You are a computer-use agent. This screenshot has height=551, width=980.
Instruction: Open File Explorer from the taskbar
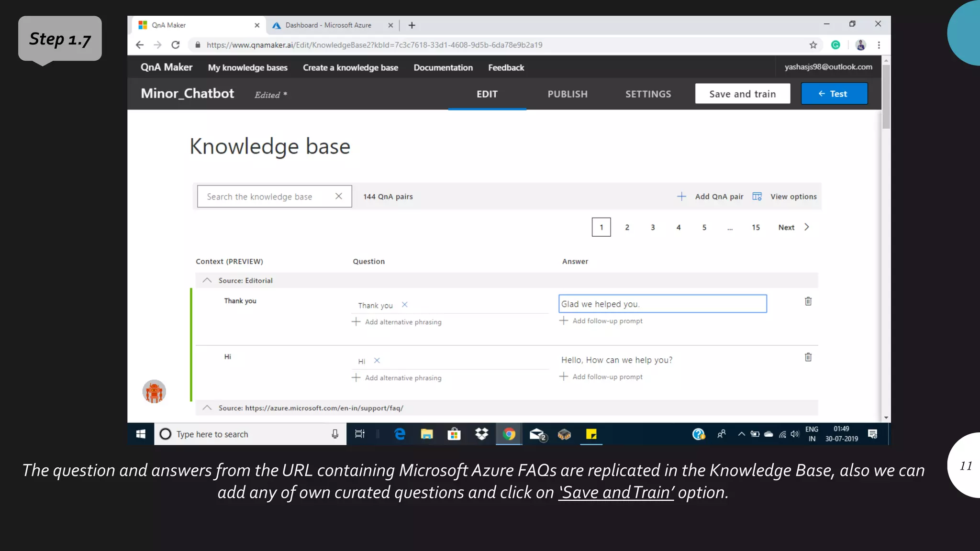(x=427, y=434)
